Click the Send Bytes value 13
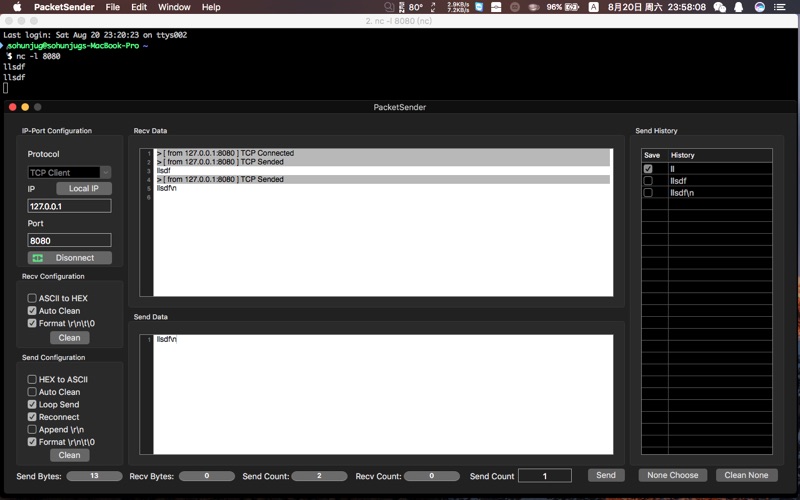This screenshot has height=500, width=800. click(94, 476)
